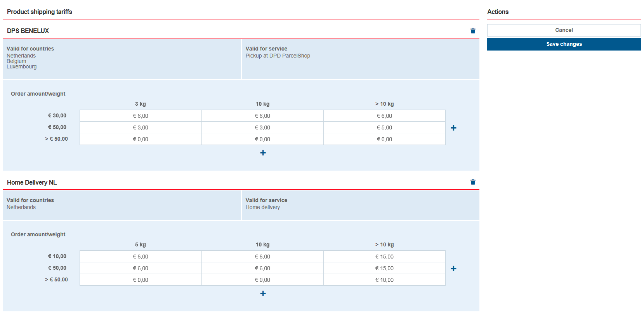The height and width of the screenshot is (316, 644).
Task: Click DPS BENELUX € 50,00 row label
Action: [x=57, y=127]
